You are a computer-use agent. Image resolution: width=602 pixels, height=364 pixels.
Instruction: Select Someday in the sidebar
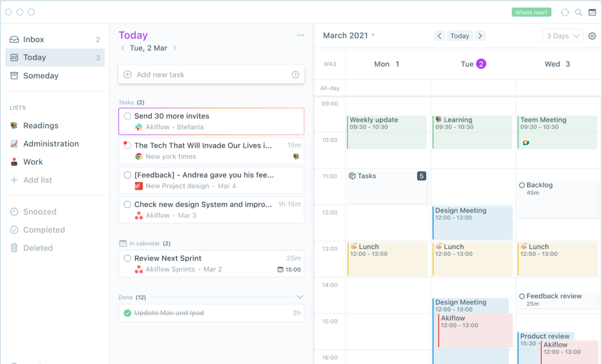click(x=41, y=76)
